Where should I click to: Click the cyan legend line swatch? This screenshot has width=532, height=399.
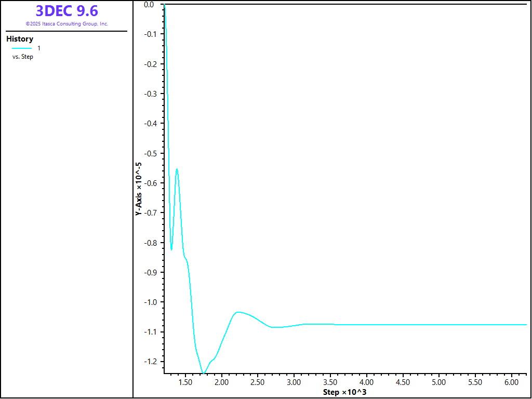22,48
